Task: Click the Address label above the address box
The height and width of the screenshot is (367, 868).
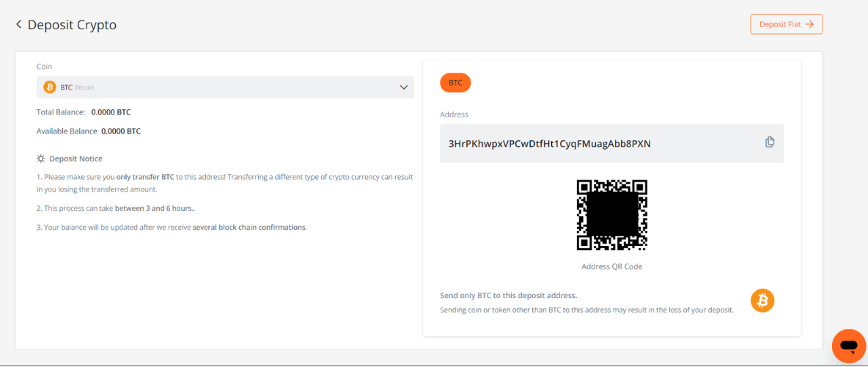Action: 454,115
